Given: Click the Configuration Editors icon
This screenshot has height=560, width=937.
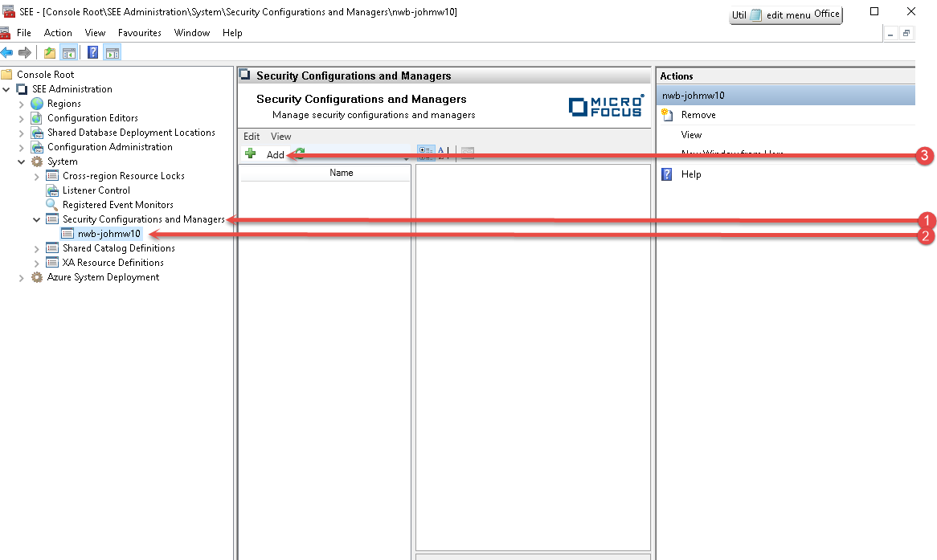Looking at the screenshot, I should pos(37,118).
